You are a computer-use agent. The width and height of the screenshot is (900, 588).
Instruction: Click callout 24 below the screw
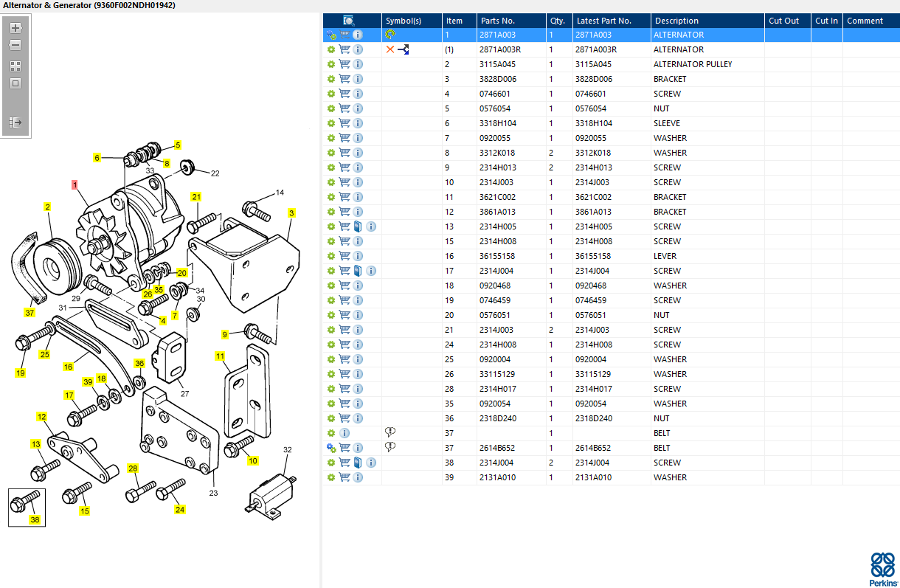tap(180, 509)
